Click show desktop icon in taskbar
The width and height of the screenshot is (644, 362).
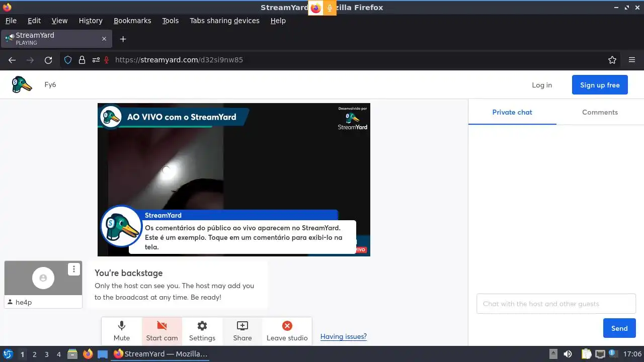(x=103, y=354)
